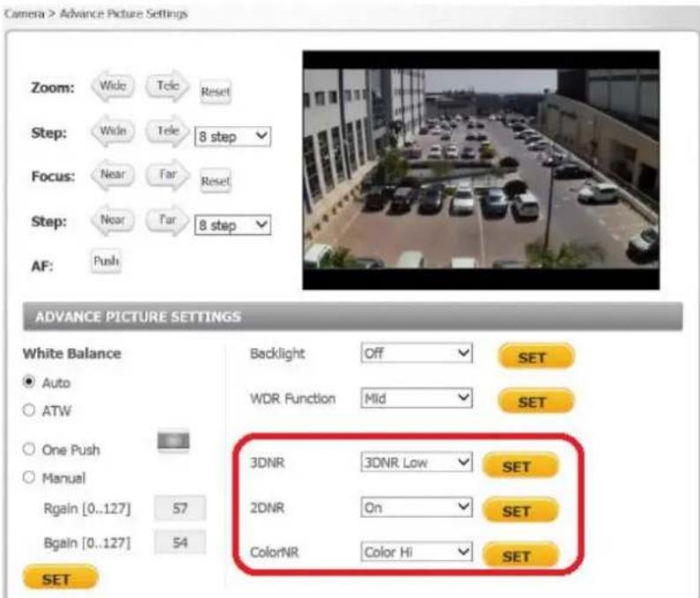The height and width of the screenshot is (598, 700).
Task: Reset the zoom position
Action: [x=215, y=92]
